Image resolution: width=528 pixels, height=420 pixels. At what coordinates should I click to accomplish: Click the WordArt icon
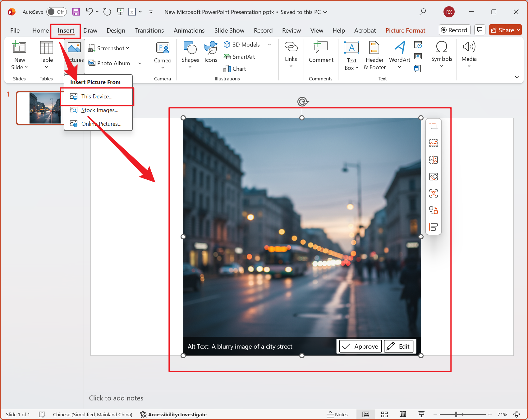(x=399, y=48)
